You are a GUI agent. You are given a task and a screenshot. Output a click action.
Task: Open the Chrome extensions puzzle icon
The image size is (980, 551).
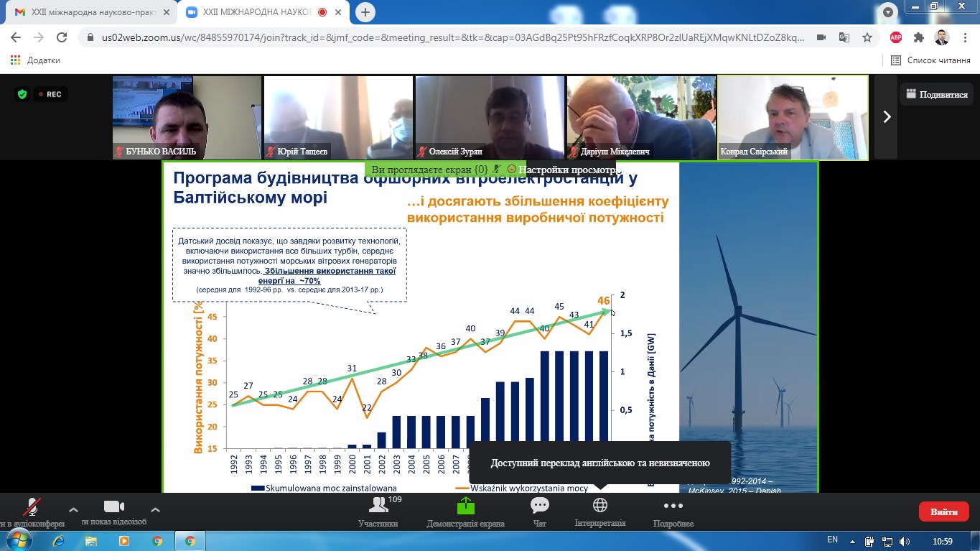click(919, 37)
